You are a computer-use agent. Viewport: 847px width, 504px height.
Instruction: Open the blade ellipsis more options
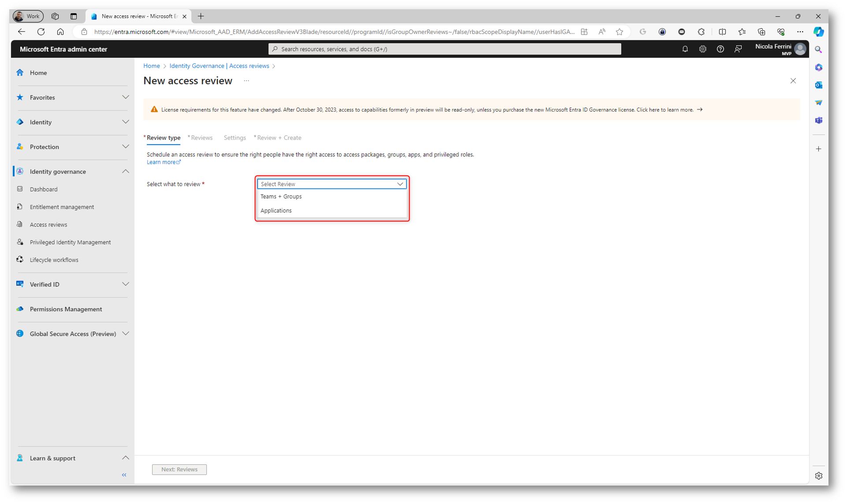[x=246, y=81]
